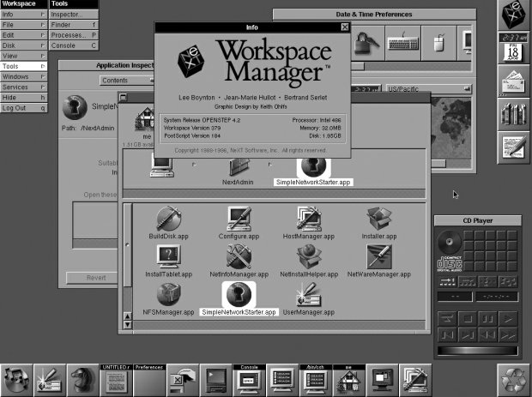Click the password lock preferences icon
Viewport: 532px width, 397px height.
366,43
